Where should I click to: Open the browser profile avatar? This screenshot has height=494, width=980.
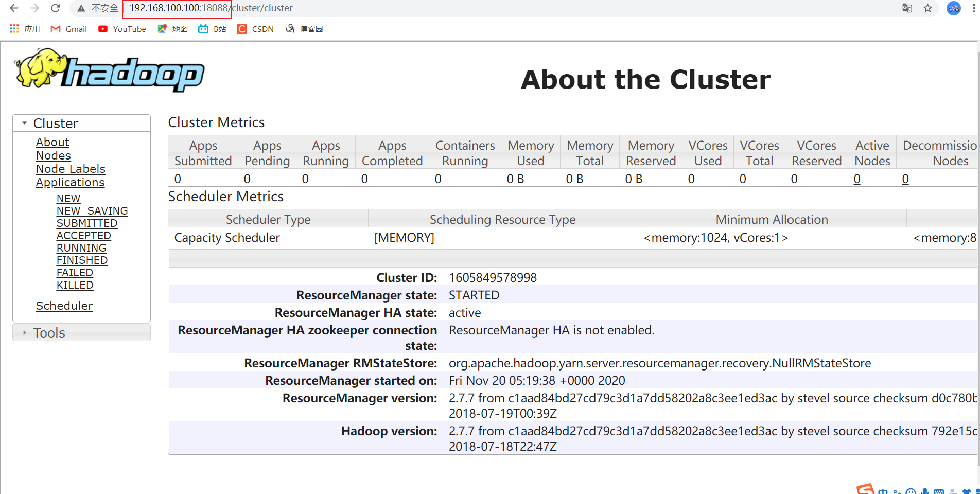click(954, 8)
